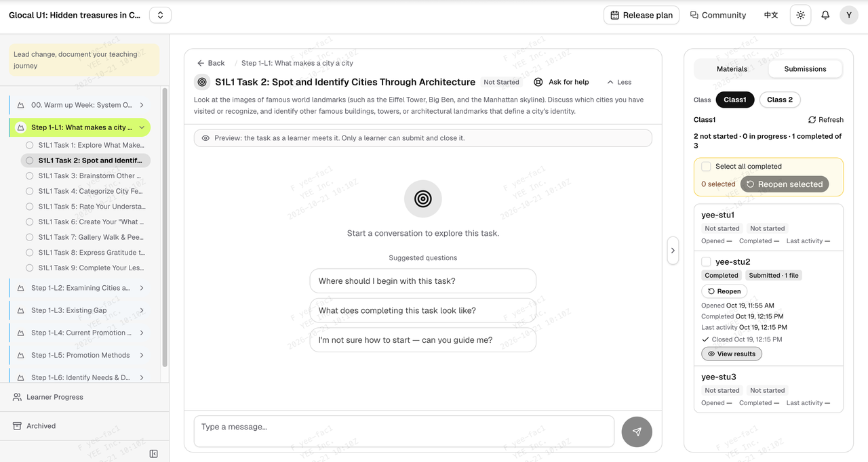Screen dimensions: 868x462
Task: Click the Refresh arrows icon
Action: pyautogui.click(x=812, y=120)
